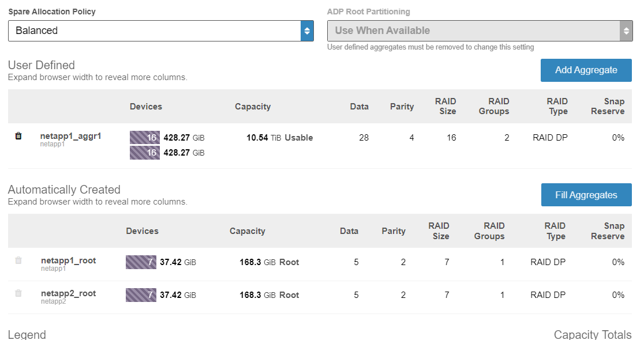Viewport: 644px width, 340px height.
Task: Select the netapp1_root aggregate row name
Action: tap(68, 260)
